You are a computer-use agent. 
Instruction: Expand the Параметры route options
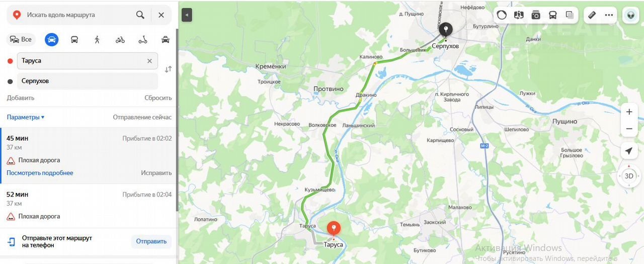pyautogui.click(x=26, y=117)
